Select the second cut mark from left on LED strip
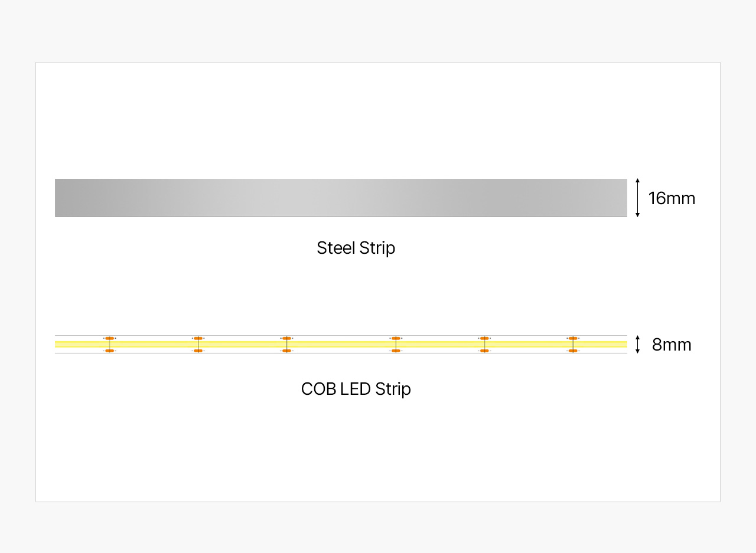Image resolution: width=756 pixels, height=553 pixels. (198, 344)
